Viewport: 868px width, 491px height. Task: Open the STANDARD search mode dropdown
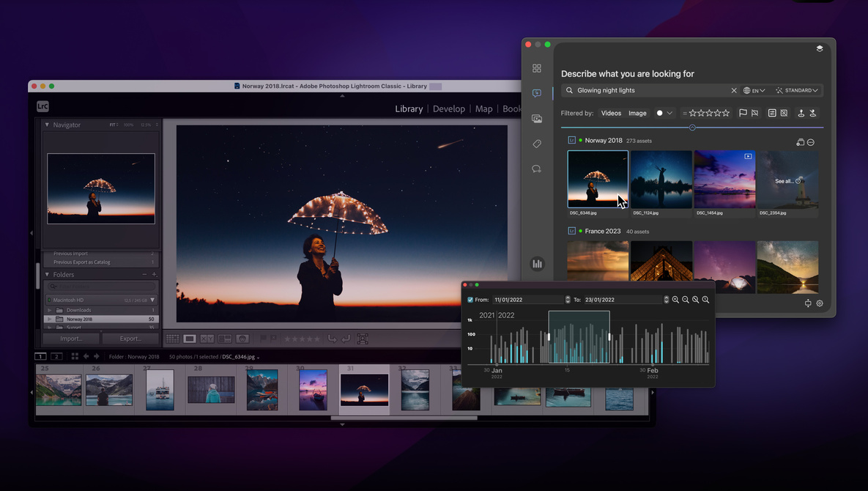click(x=797, y=90)
